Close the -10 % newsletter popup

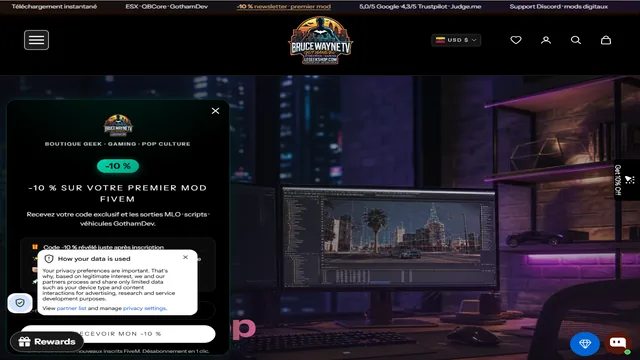[216, 111]
